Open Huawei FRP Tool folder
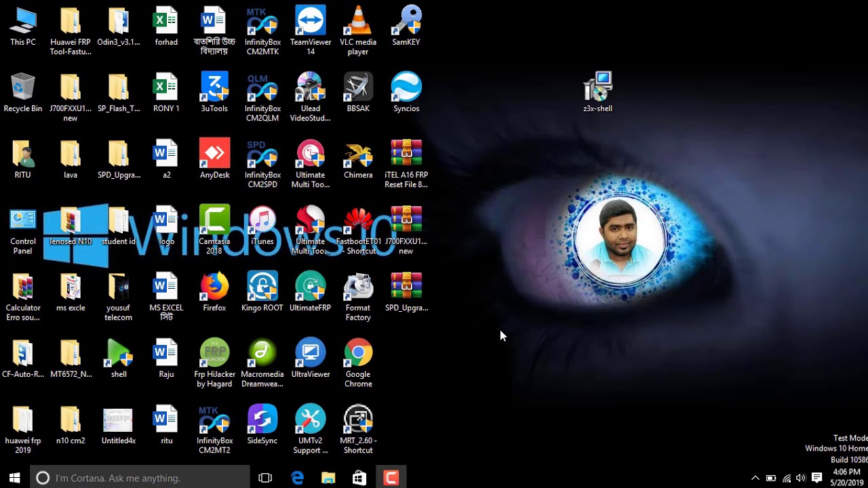The height and width of the screenshot is (488, 868). pos(71,30)
